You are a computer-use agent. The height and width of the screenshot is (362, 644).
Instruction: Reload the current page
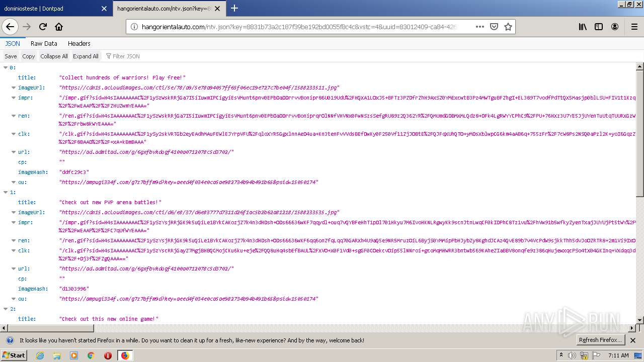pyautogui.click(x=43, y=27)
